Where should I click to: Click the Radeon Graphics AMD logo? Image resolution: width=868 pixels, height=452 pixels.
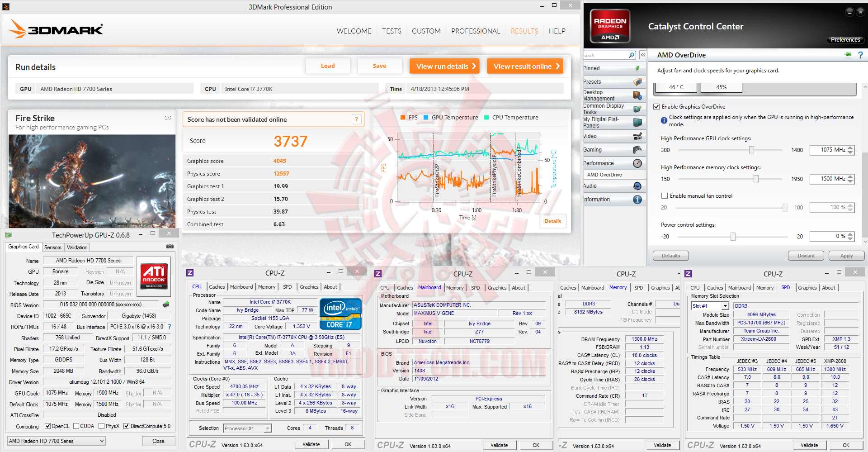(610, 26)
